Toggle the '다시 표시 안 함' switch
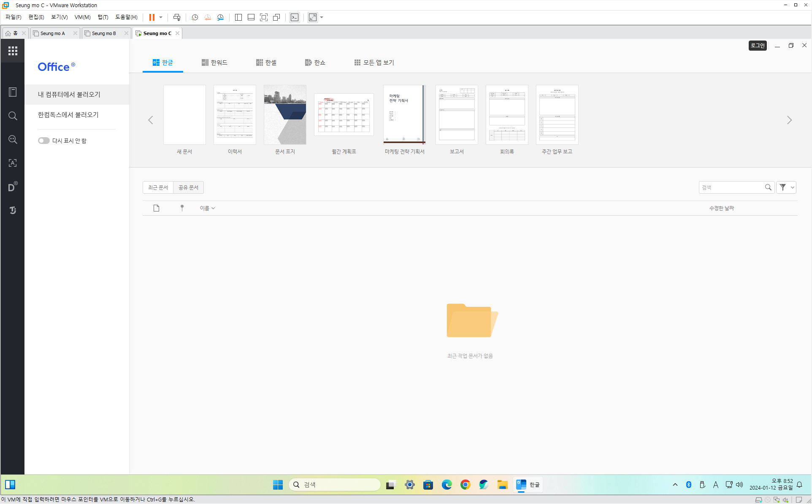The image size is (812, 504). (x=43, y=141)
